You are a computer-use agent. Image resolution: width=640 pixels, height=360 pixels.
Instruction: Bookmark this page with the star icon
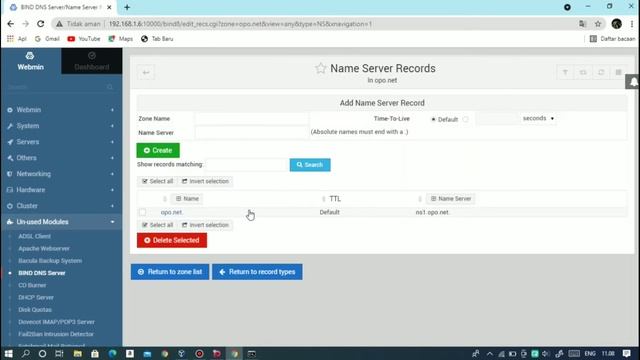(x=598, y=24)
